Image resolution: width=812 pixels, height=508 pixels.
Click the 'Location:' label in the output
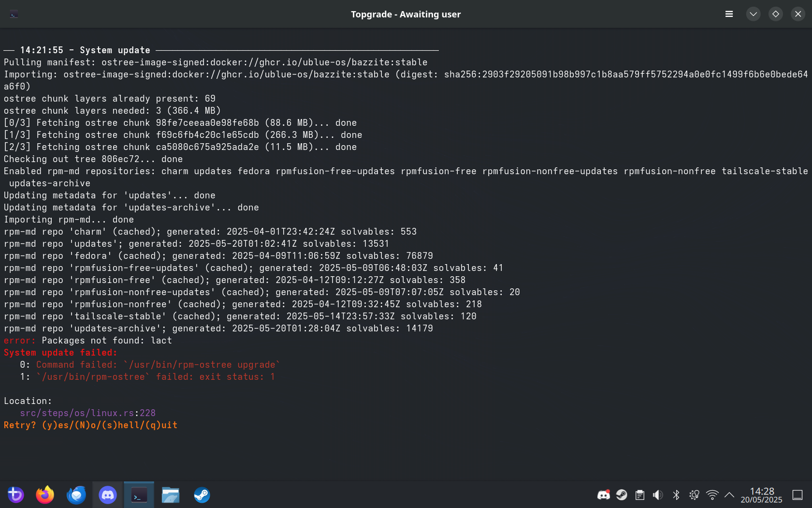(28, 401)
